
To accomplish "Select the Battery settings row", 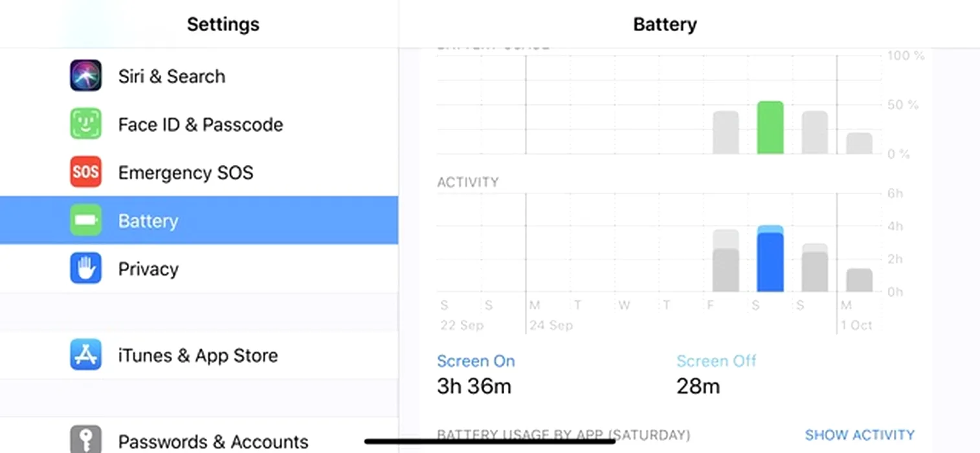I will click(x=199, y=220).
